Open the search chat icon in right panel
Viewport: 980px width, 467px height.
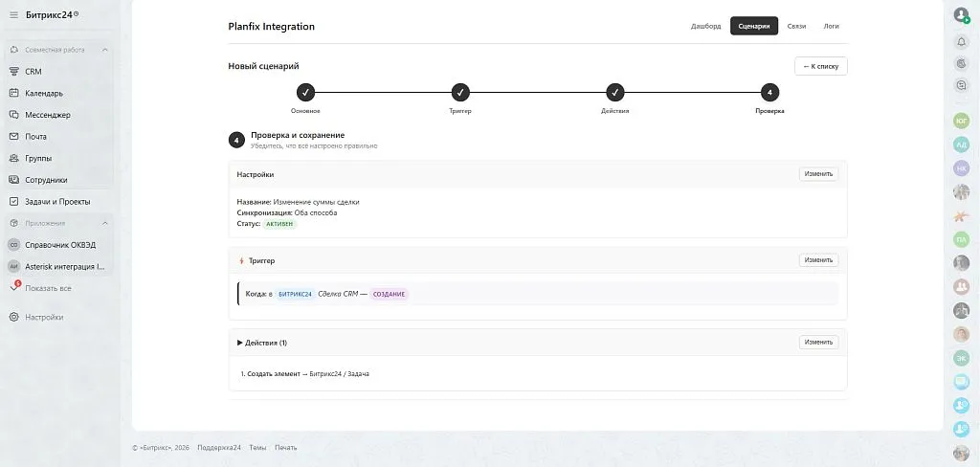961,85
